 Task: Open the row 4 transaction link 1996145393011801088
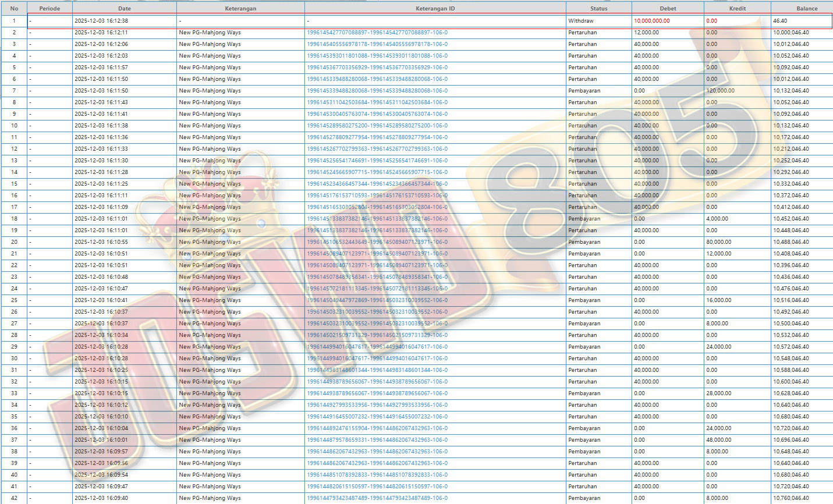(377, 56)
